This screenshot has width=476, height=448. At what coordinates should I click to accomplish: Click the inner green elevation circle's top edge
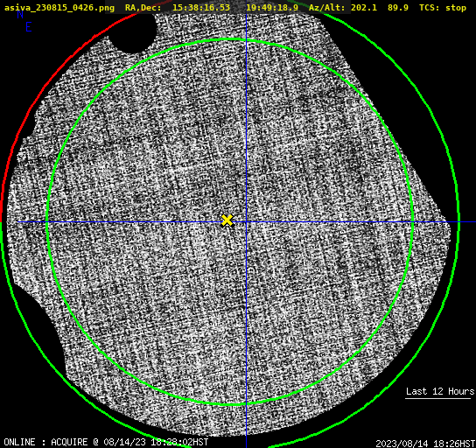click(x=230, y=39)
